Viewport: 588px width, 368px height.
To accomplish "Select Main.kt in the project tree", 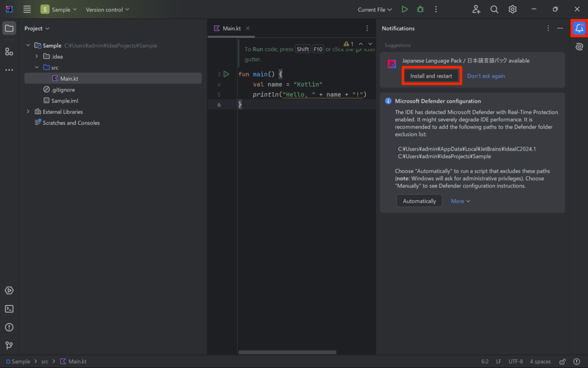I will coord(113,78).
